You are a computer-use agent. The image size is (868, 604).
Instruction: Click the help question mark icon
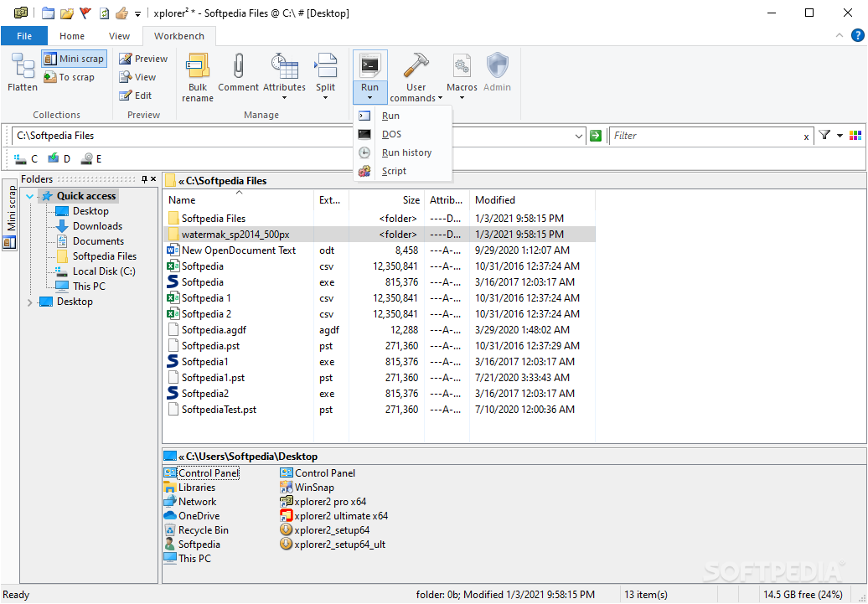[857, 35]
